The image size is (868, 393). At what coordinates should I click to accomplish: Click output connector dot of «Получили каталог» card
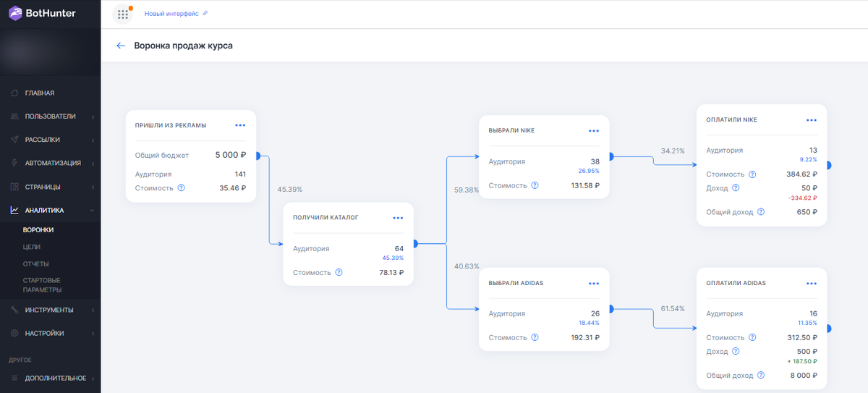tap(415, 244)
